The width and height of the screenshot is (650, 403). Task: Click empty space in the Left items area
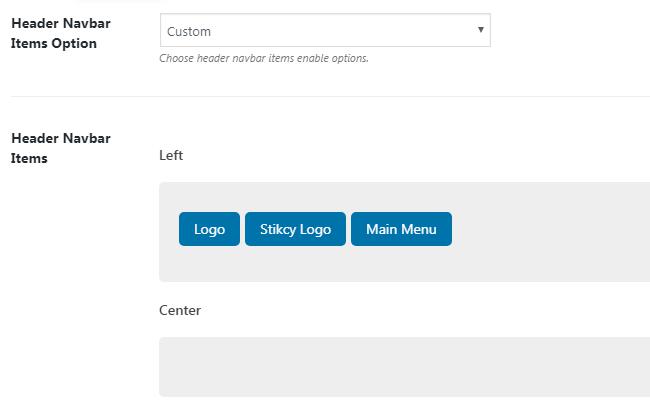pos(550,260)
